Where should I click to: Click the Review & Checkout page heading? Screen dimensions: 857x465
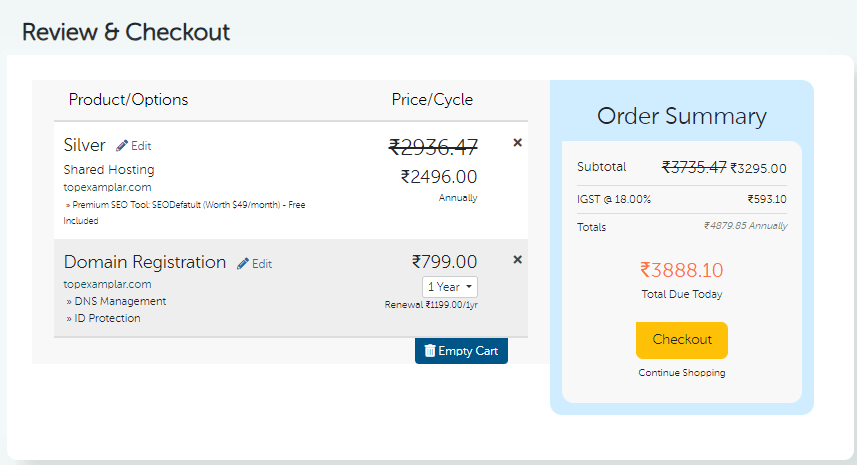click(x=126, y=32)
